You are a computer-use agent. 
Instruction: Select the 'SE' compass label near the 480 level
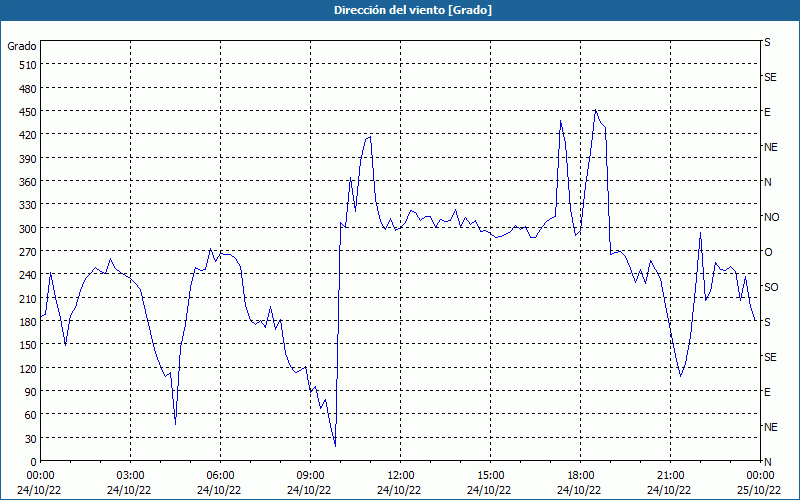(770, 77)
